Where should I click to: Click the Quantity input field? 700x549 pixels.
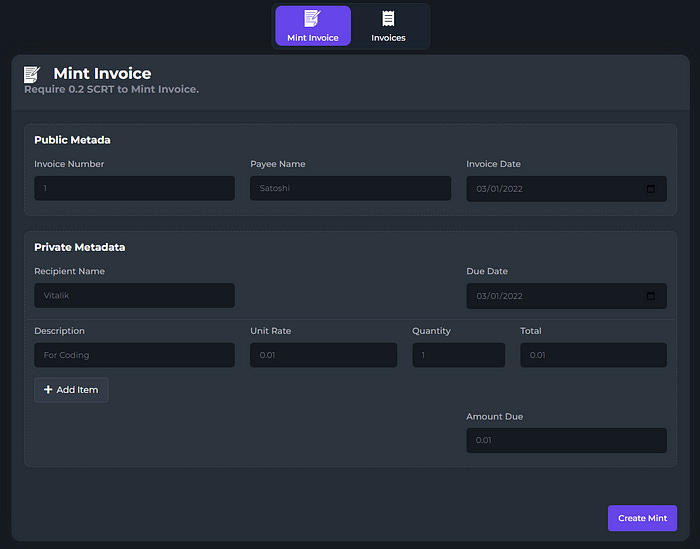(x=458, y=355)
